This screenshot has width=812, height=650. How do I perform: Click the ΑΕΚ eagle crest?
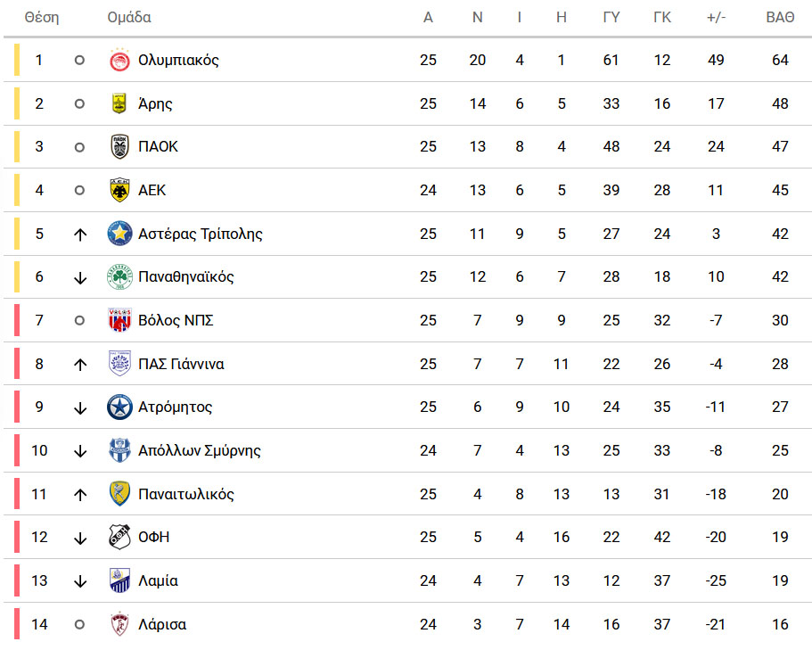pos(119,190)
